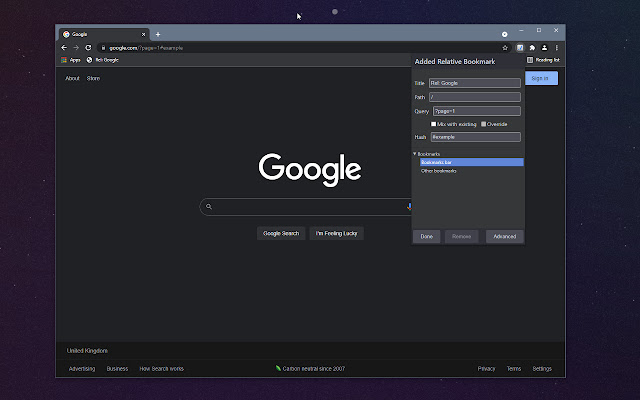
Task: Open the Relative Bookmark extension icon
Action: [520, 48]
